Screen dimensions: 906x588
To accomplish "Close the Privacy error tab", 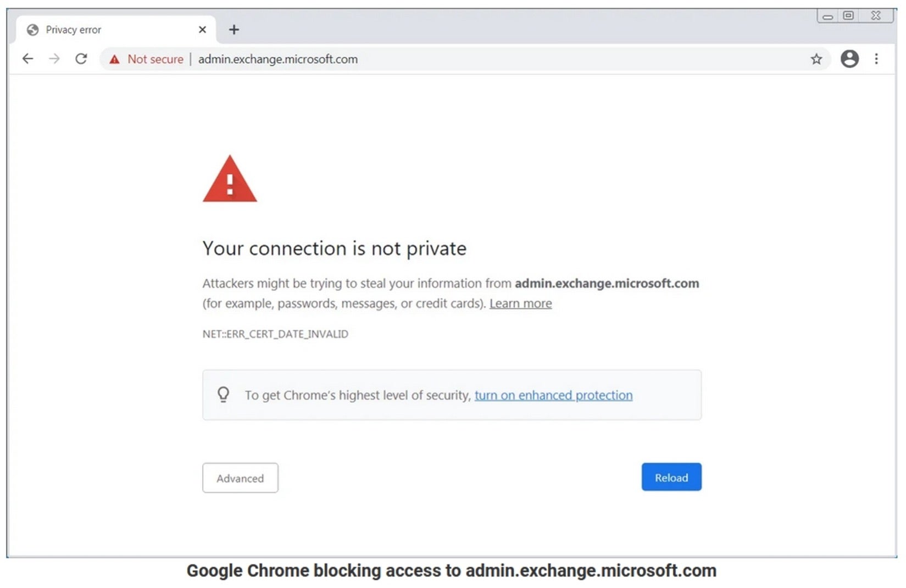I will [202, 30].
